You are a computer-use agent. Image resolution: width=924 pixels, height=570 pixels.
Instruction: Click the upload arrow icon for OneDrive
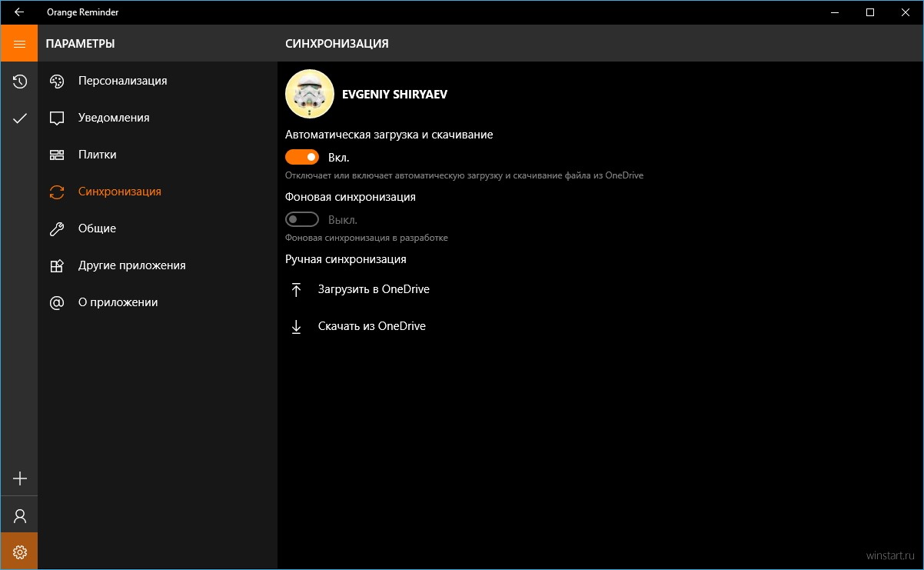(296, 289)
